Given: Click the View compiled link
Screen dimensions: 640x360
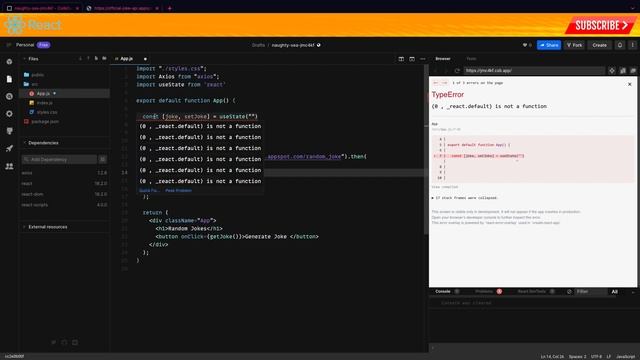Looking at the screenshot, I should coord(444,187).
